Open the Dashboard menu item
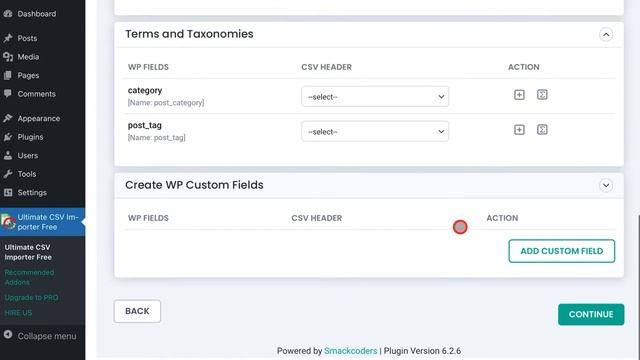Image resolution: width=640 pixels, height=360 pixels. tap(37, 14)
